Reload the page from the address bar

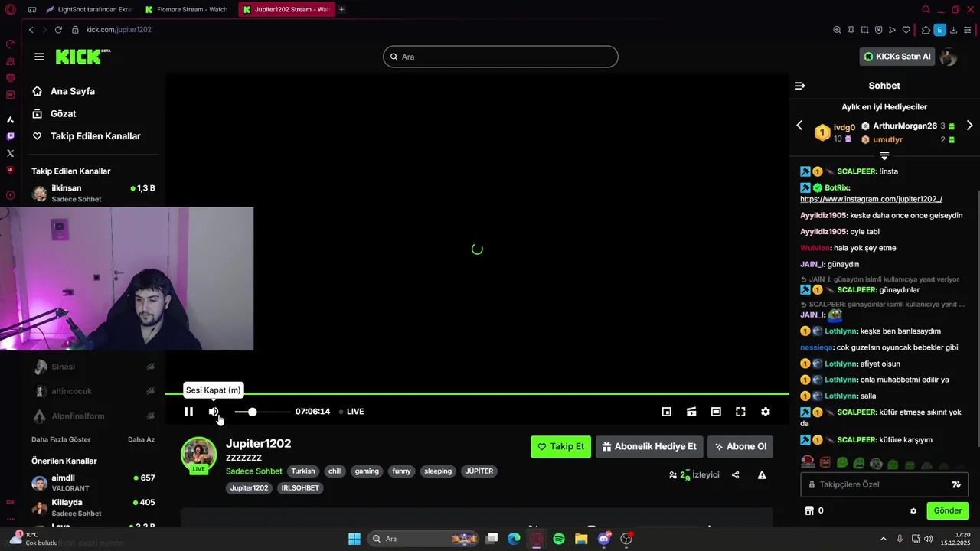pyautogui.click(x=58, y=30)
